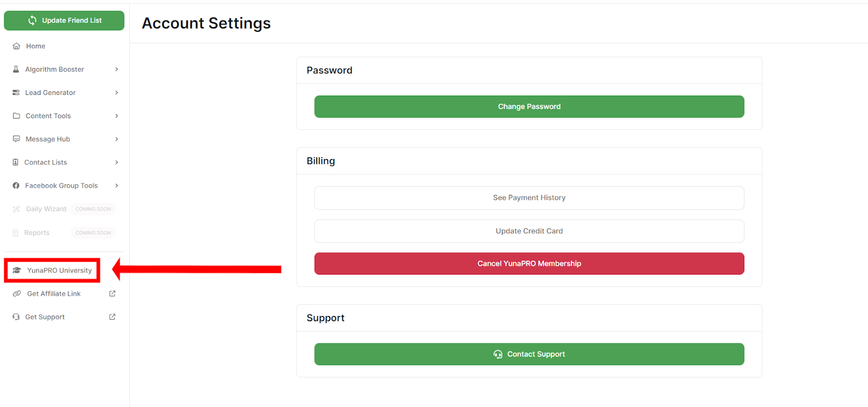Image resolution: width=868 pixels, height=407 pixels.
Task: Click the Algorithm Booster flask icon
Action: [x=16, y=69]
